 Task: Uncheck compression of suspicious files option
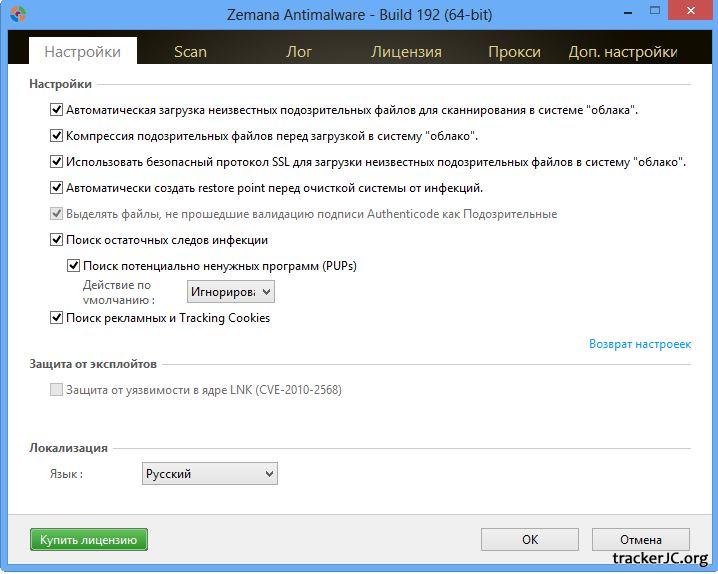point(57,136)
